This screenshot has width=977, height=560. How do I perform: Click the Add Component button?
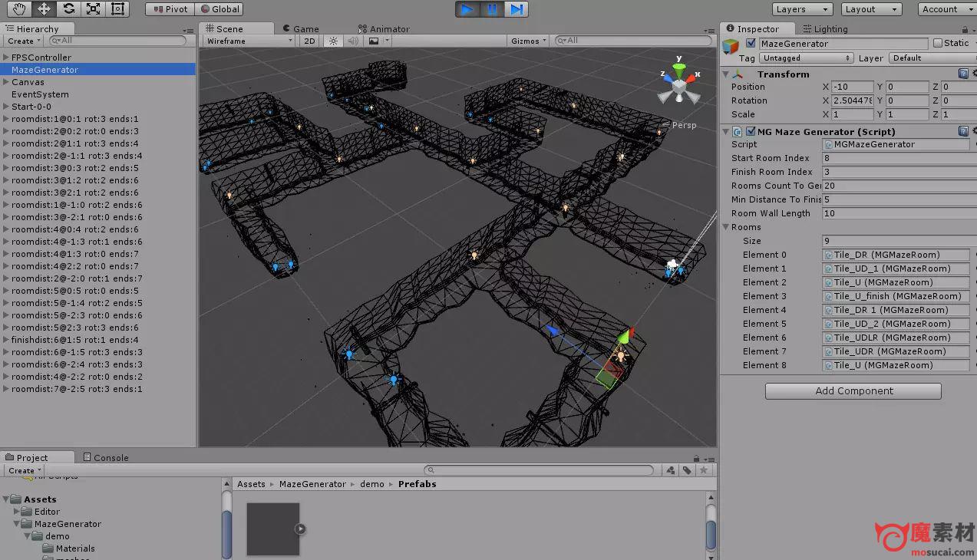(x=853, y=391)
